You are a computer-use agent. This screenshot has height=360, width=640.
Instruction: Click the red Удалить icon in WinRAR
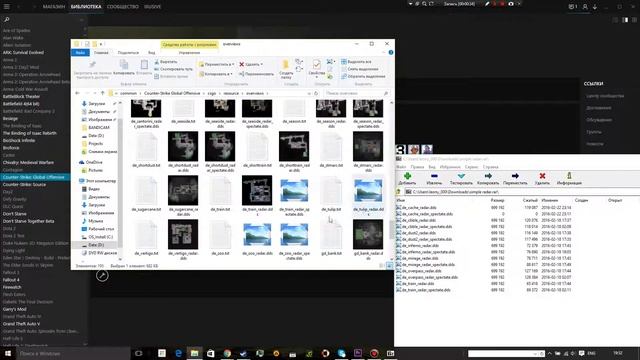(x=542, y=176)
